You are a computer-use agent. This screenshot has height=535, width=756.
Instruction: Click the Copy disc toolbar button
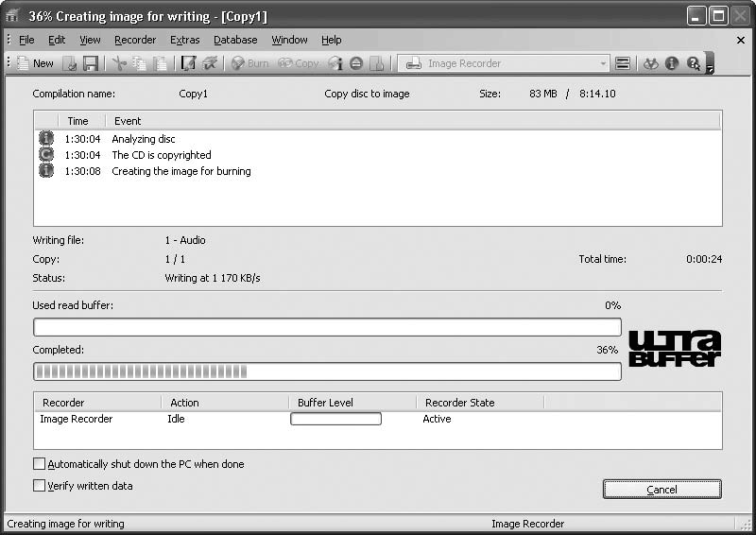(x=299, y=63)
